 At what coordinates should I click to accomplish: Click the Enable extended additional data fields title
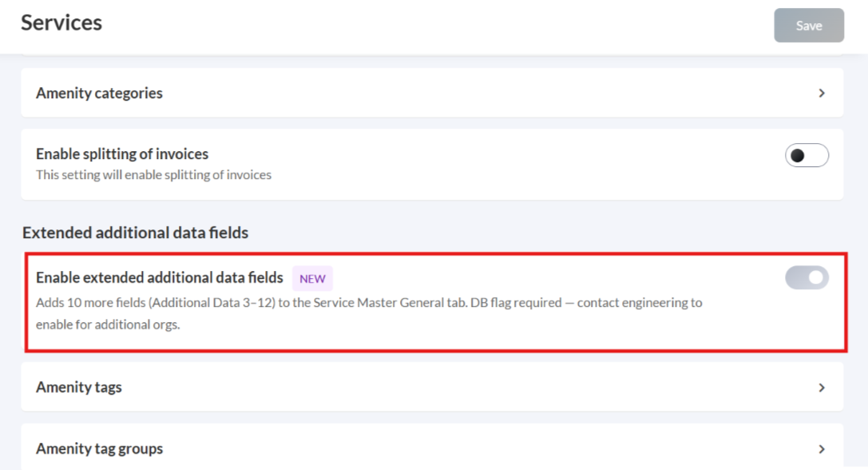160,277
